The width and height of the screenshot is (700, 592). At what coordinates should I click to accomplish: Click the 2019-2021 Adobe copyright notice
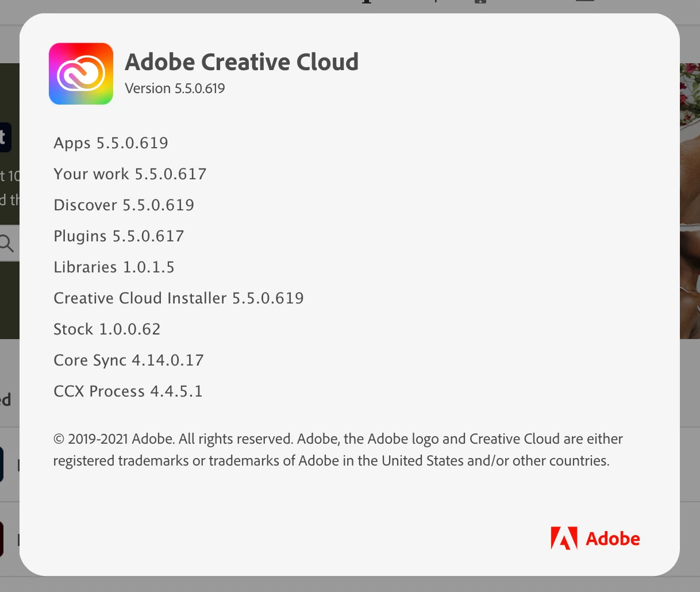click(x=338, y=450)
